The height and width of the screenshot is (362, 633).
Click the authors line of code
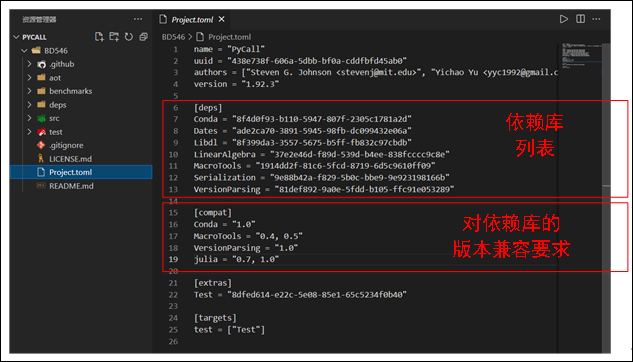click(376, 73)
